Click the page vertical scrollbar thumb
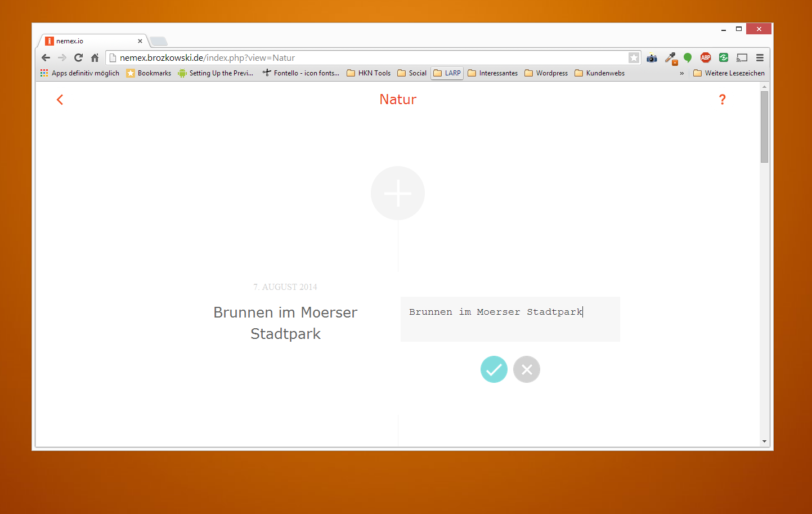This screenshot has height=514, width=812. (x=764, y=127)
